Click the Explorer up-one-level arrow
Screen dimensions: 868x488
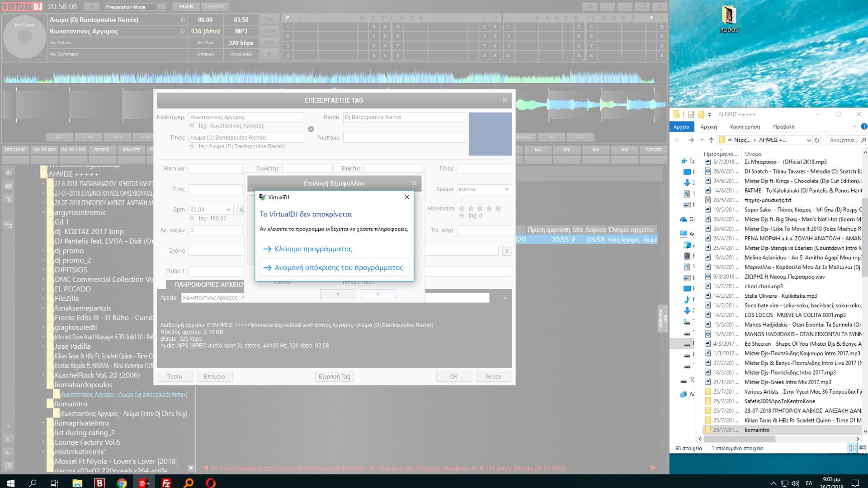click(x=711, y=140)
